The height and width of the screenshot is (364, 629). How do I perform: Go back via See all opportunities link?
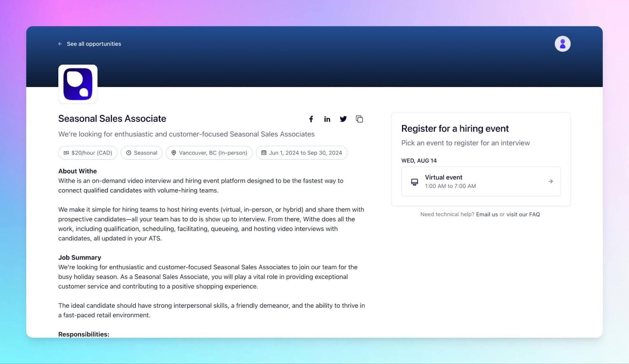pyautogui.click(x=94, y=44)
